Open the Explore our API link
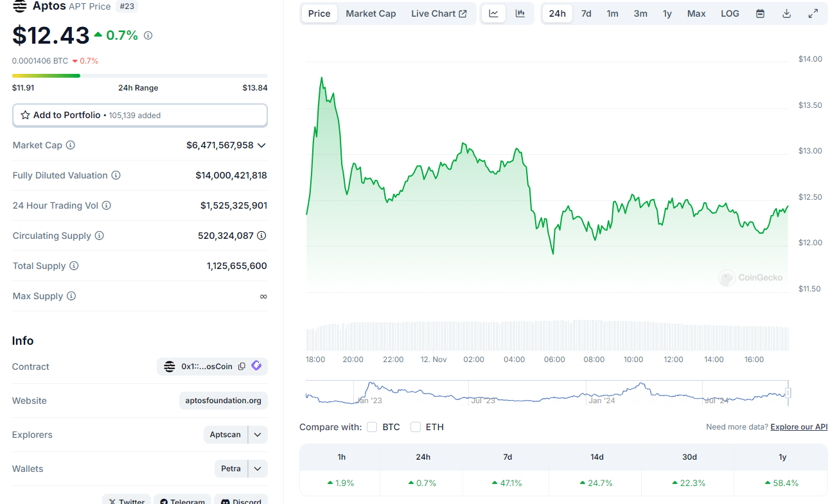The image size is (837, 504). pyautogui.click(x=799, y=427)
